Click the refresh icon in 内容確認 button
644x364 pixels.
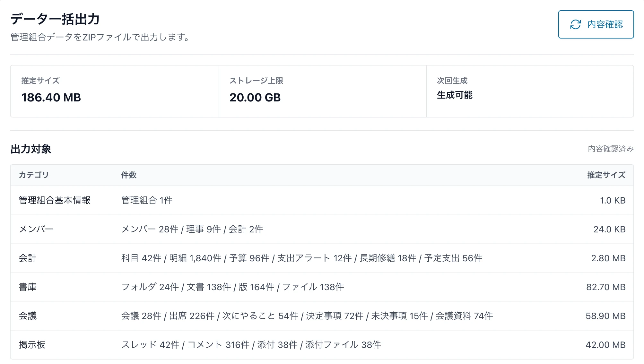coord(575,24)
